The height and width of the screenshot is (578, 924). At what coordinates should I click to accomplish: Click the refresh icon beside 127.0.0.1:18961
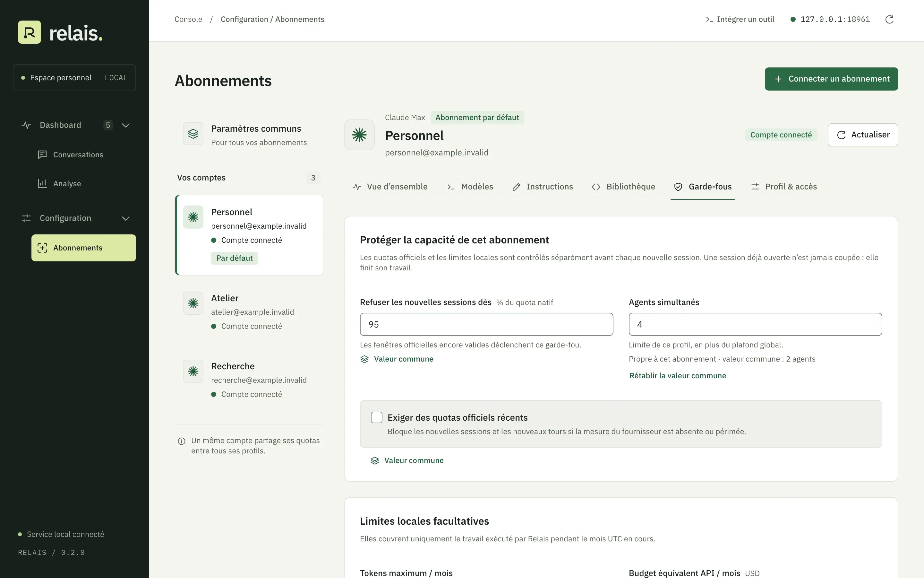tap(889, 20)
